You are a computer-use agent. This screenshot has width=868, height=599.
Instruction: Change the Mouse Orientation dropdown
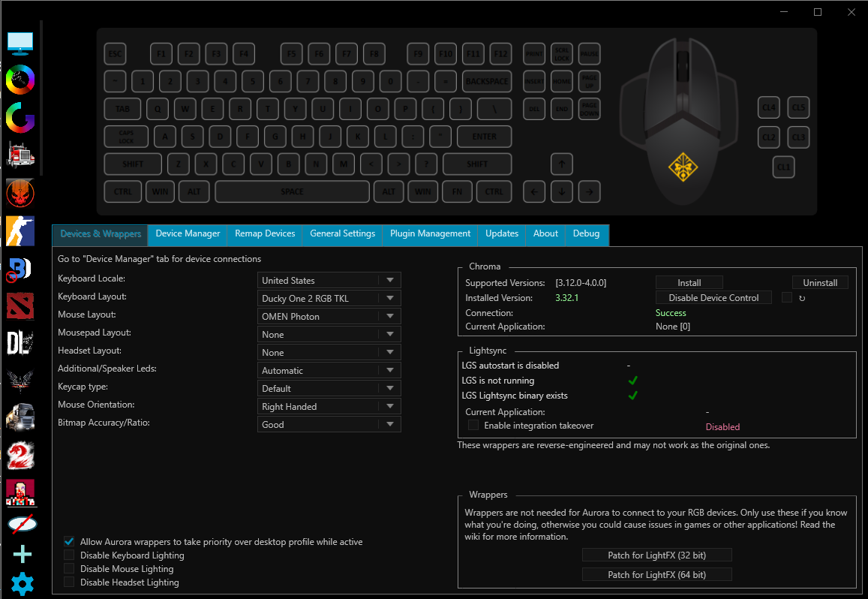click(329, 406)
